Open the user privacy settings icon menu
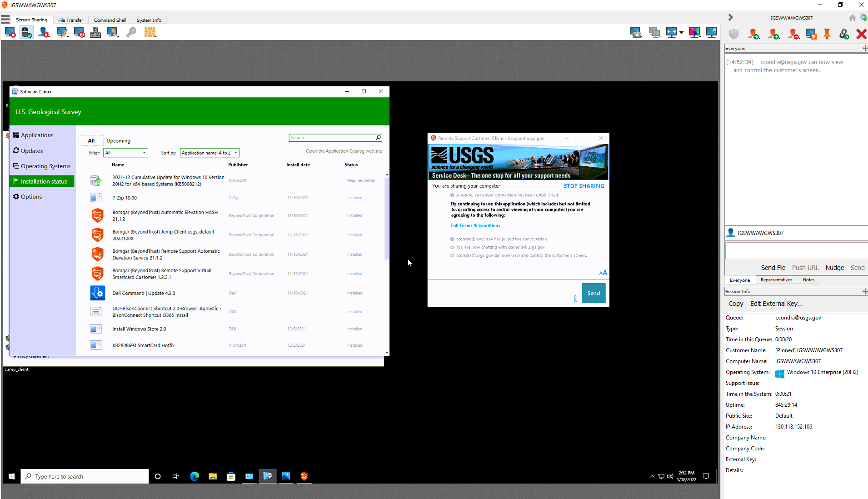Viewport: 868px width, 499px height. coord(44,32)
